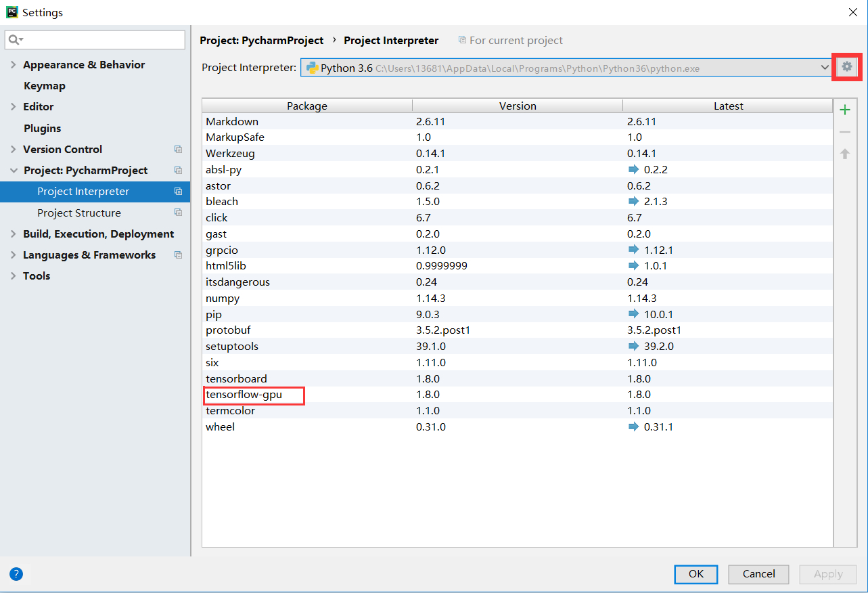The height and width of the screenshot is (593, 868).
Task: Select gast package row
Action: point(518,234)
